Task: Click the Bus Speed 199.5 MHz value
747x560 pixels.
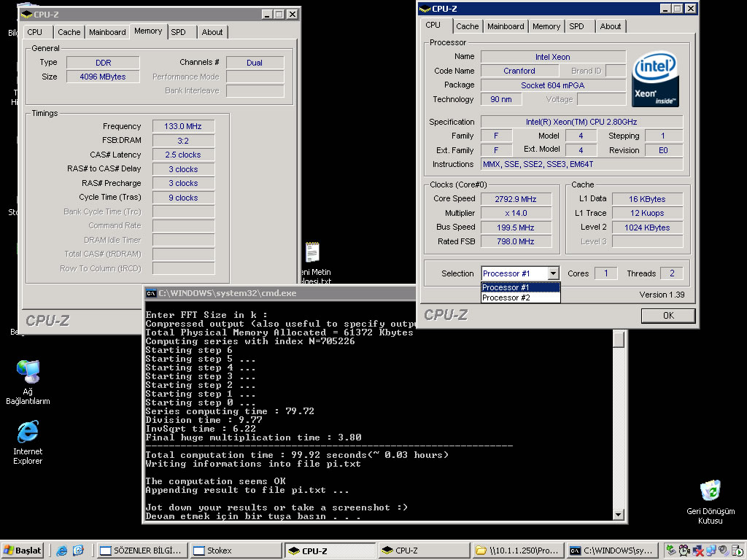Action: point(516,227)
